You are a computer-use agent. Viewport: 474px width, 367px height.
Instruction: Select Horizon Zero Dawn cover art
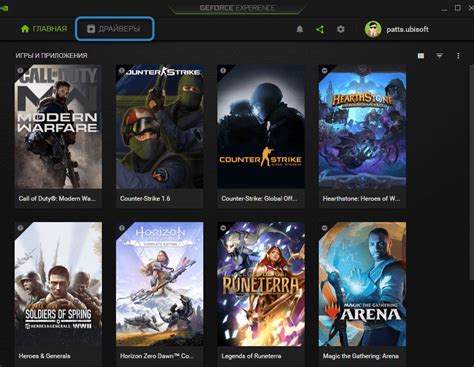click(160, 284)
